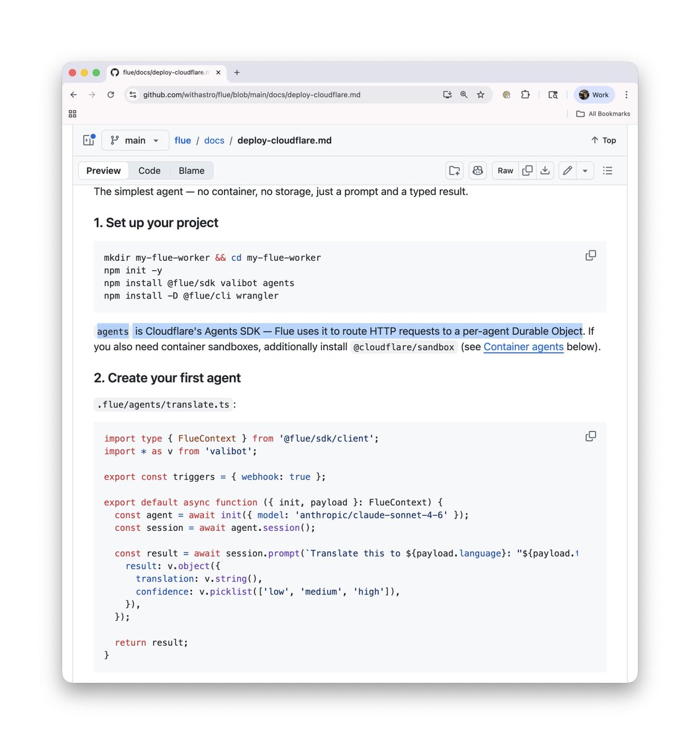
Task: Open Work profile menu
Action: (x=594, y=95)
